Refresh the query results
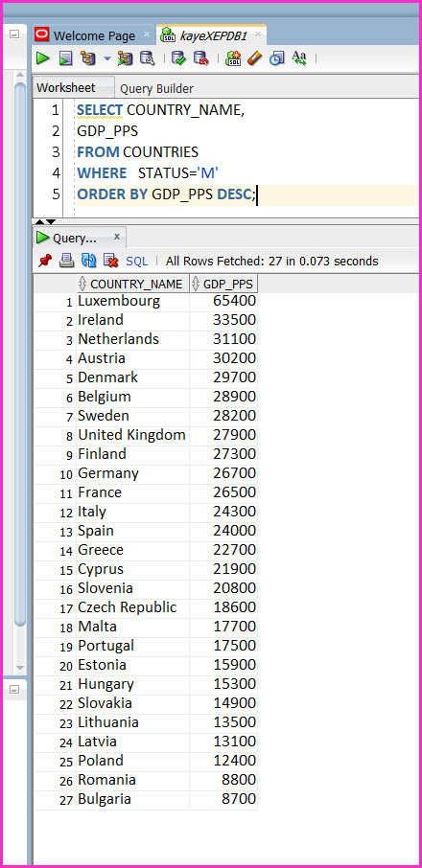 [88, 261]
